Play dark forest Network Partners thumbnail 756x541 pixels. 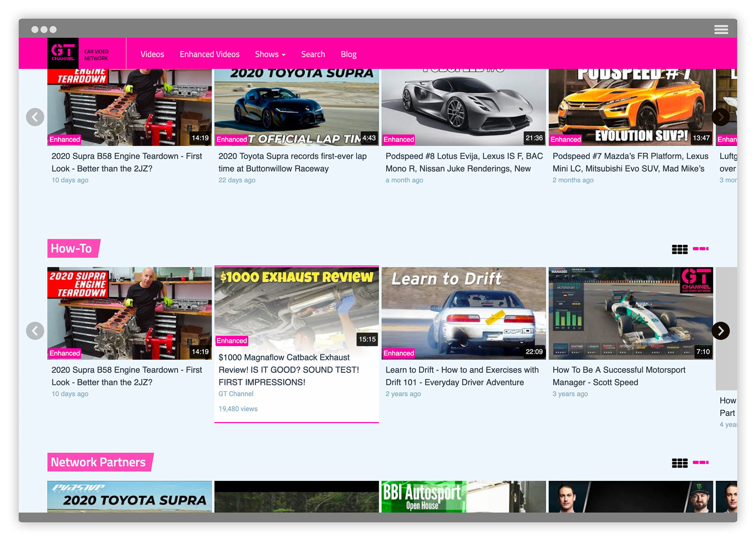pyautogui.click(x=296, y=497)
